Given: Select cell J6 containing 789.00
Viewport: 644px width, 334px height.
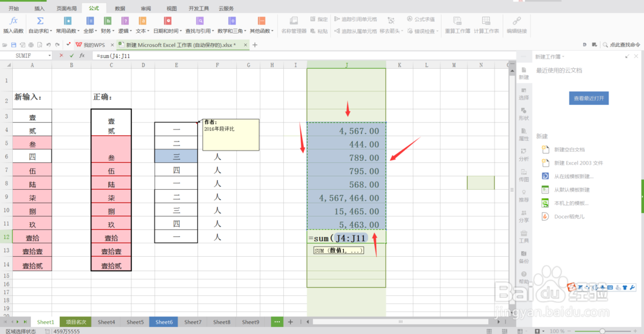Looking at the screenshot, I should pos(346,158).
